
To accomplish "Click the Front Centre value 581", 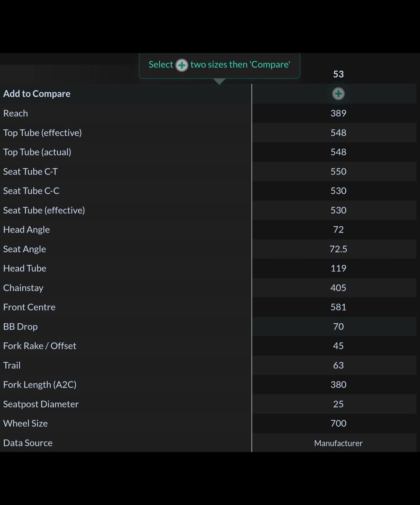I will tap(338, 307).
